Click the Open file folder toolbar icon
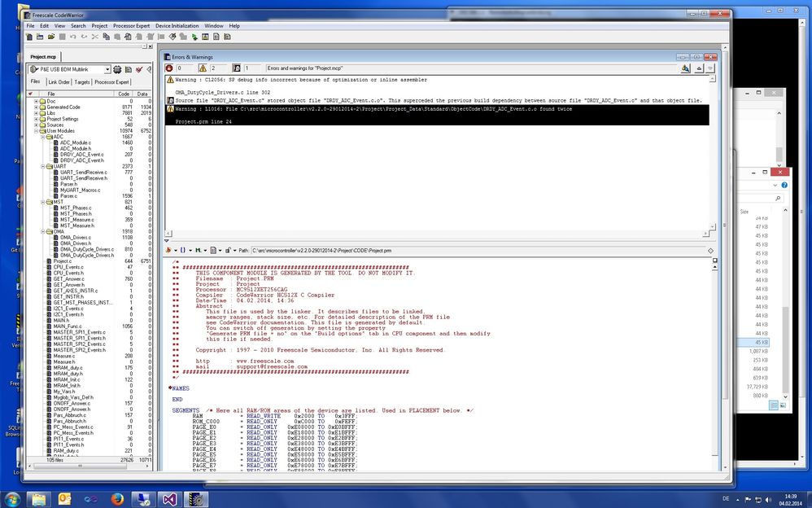This screenshot has width=812, height=508. coord(51,37)
